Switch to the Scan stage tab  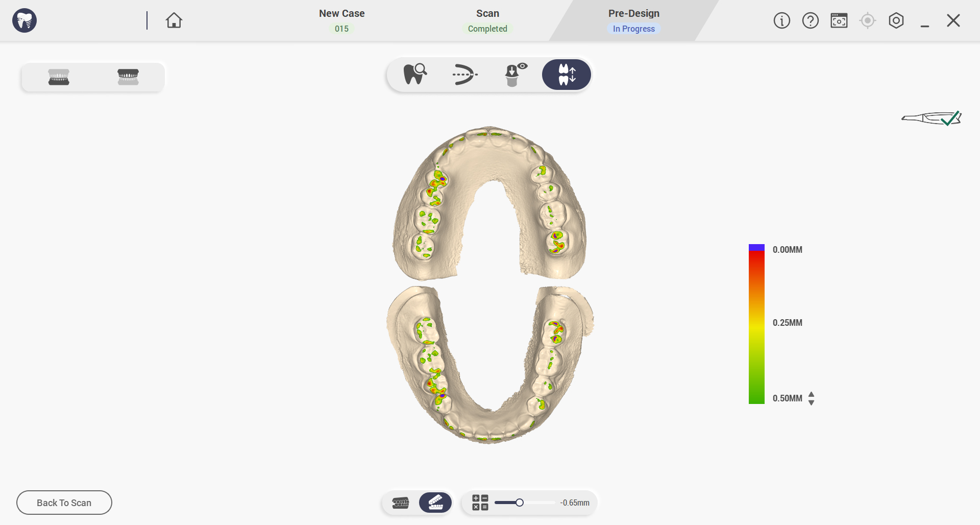487,20
